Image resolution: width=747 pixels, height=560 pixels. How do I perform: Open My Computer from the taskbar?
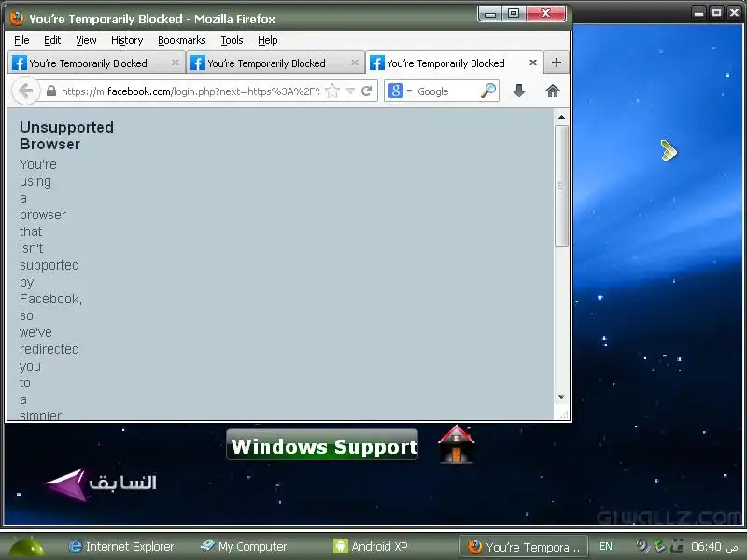(x=244, y=547)
